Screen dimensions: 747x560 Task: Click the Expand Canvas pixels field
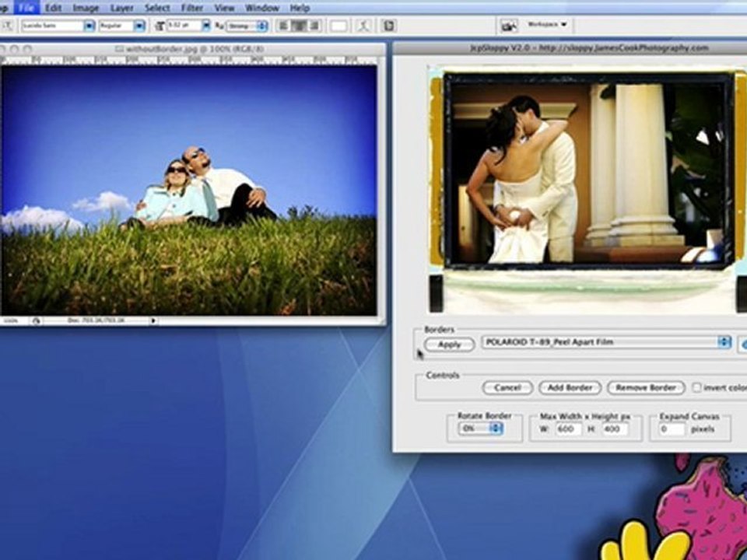coord(672,429)
